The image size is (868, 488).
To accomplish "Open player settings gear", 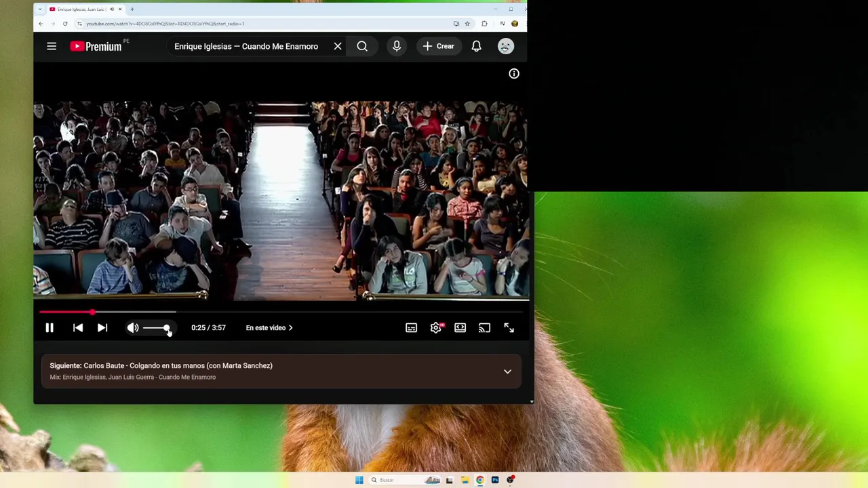I will click(x=436, y=328).
